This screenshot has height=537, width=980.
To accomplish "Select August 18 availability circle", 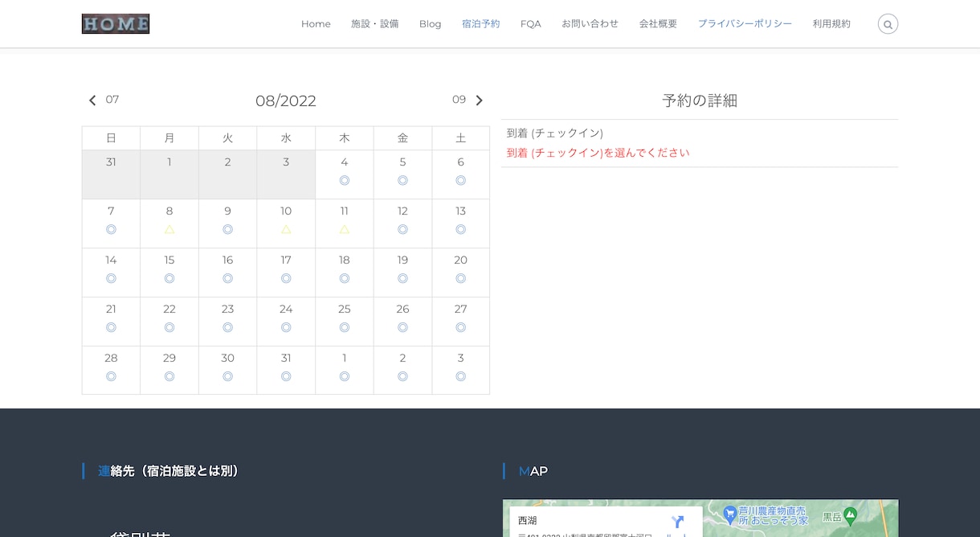I will tap(345, 279).
